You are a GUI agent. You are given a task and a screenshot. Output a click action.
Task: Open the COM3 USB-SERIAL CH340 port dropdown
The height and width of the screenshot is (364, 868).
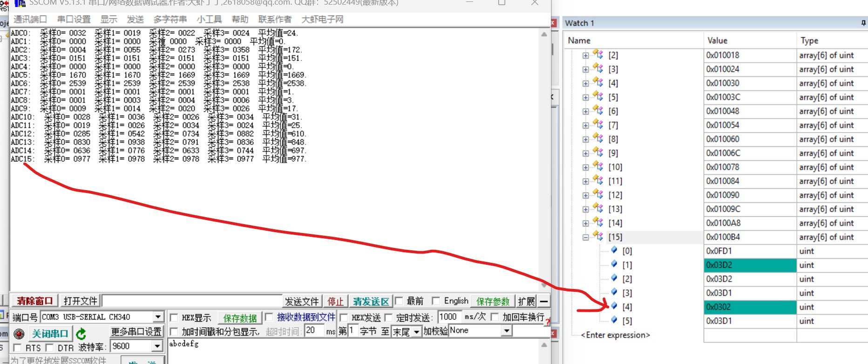click(x=158, y=317)
